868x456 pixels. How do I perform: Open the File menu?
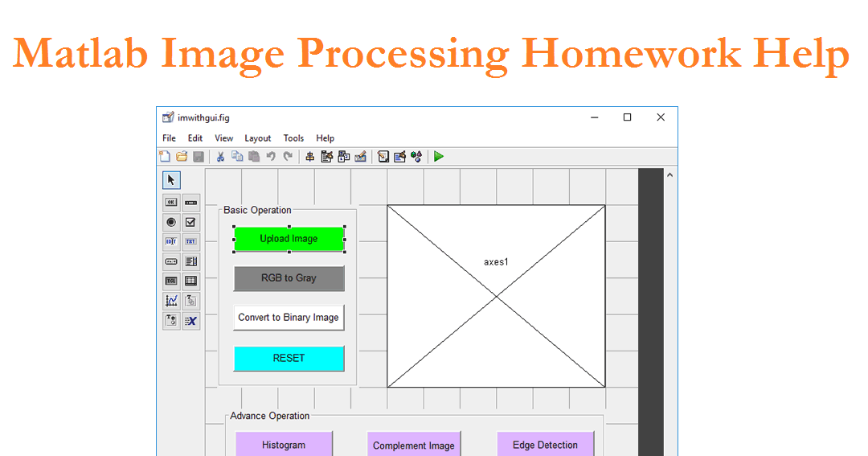coord(169,138)
